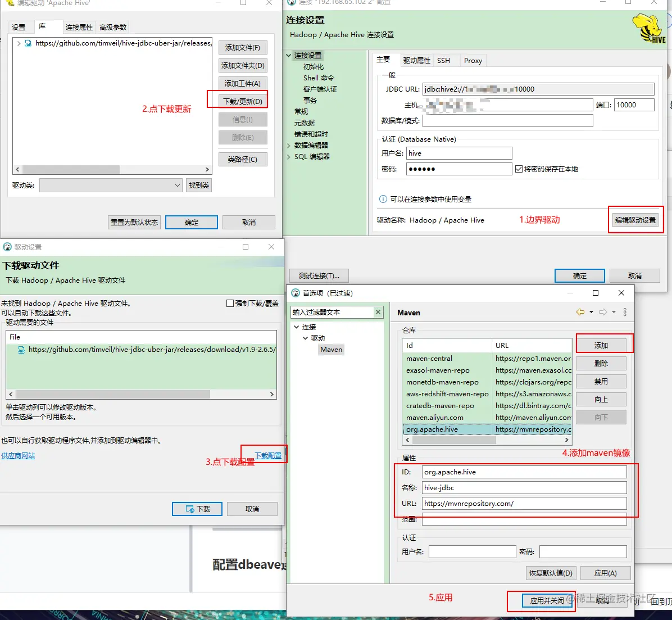Viewport: 672px width, 620px height.
Task: Select maven-central repository row
Action: click(487, 359)
